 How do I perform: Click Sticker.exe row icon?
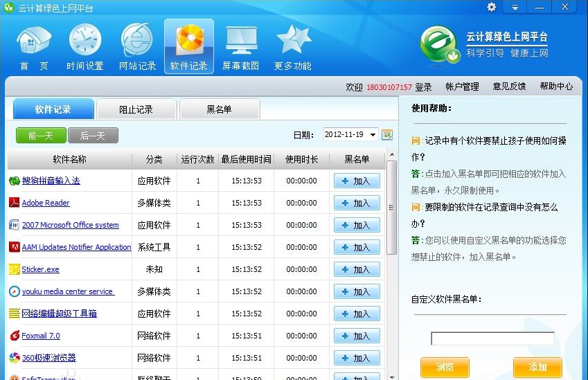pyautogui.click(x=15, y=269)
